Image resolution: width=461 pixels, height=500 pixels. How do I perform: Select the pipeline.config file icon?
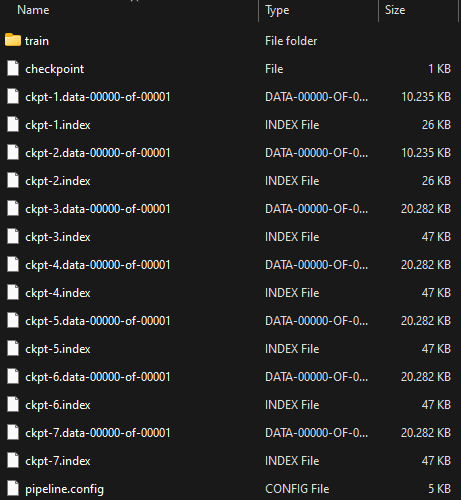click(x=13, y=489)
